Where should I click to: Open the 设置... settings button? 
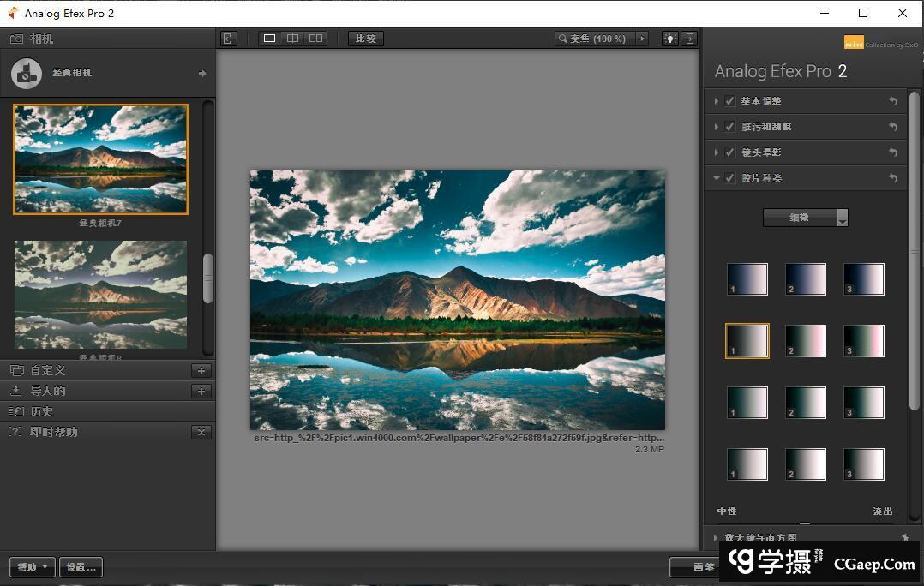[x=81, y=567]
